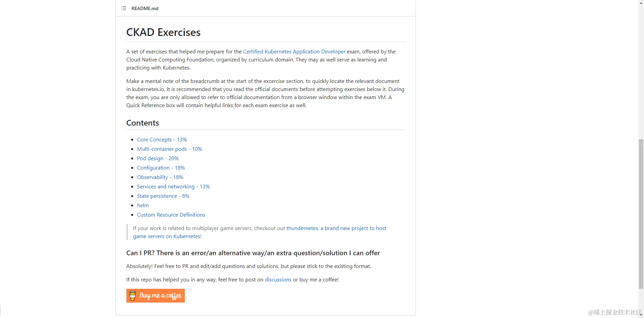The height and width of the screenshot is (318, 644).
Task: Click the scrollbar down arrow
Action: [x=641, y=315]
